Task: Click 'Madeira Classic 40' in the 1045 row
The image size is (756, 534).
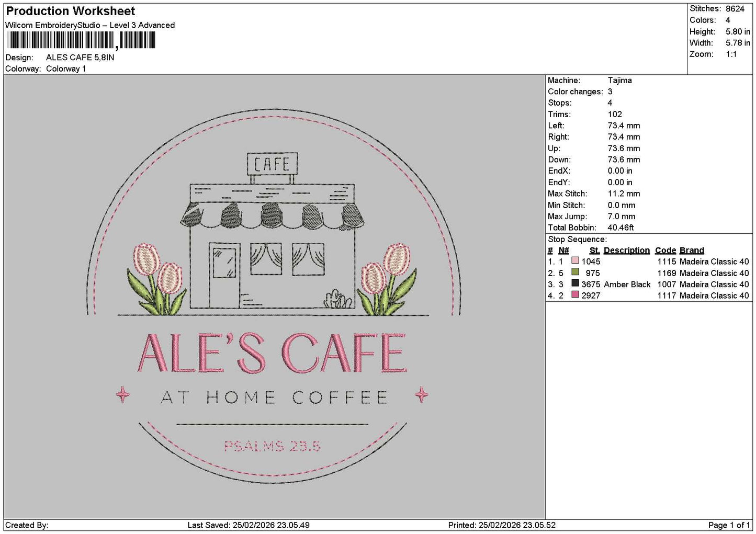Action: pos(714,262)
